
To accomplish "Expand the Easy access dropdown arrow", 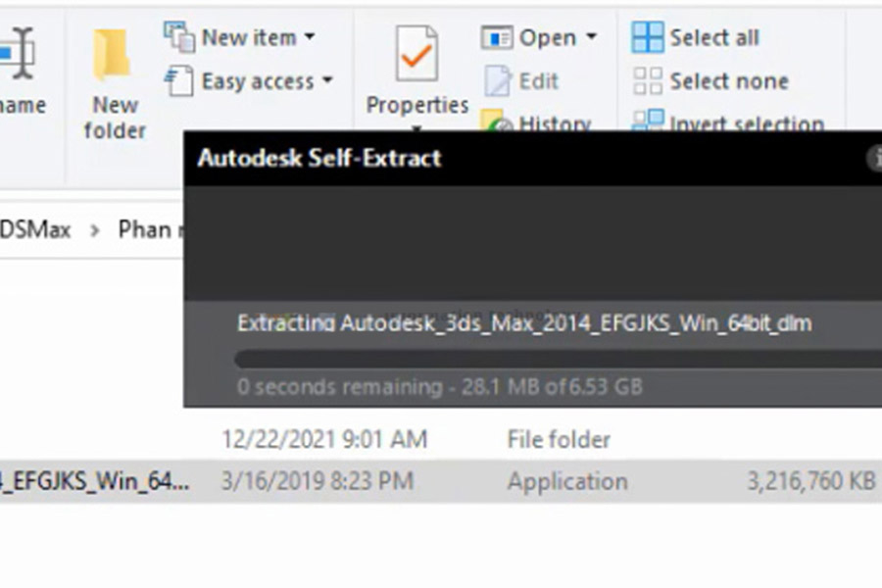I will pyautogui.click(x=326, y=81).
